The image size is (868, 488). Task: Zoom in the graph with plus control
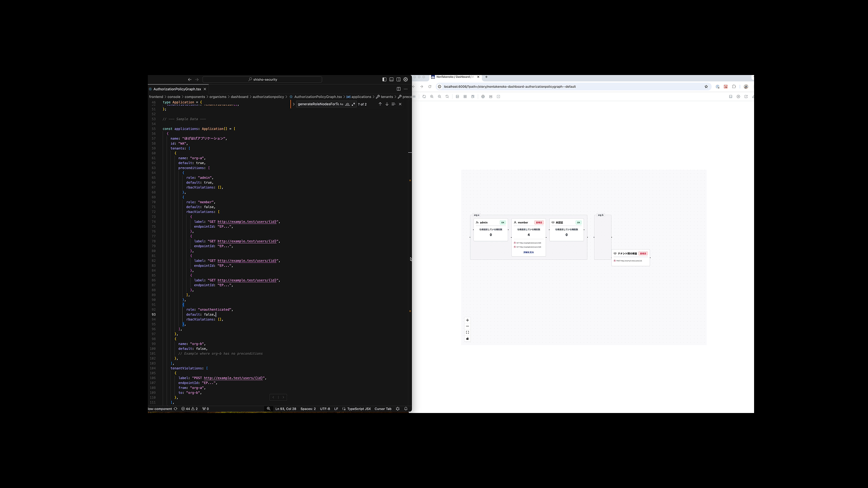pyautogui.click(x=467, y=320)
